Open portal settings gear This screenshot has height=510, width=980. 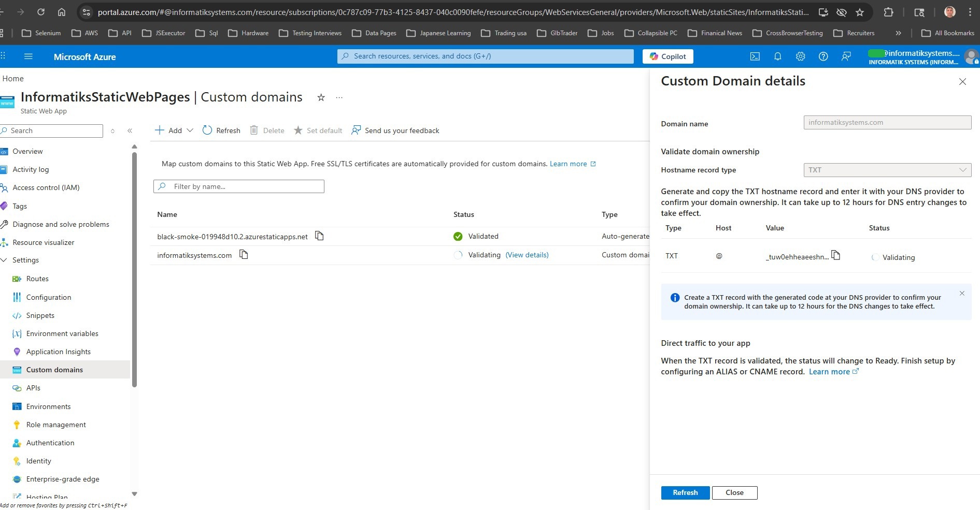tap(801, 56)
